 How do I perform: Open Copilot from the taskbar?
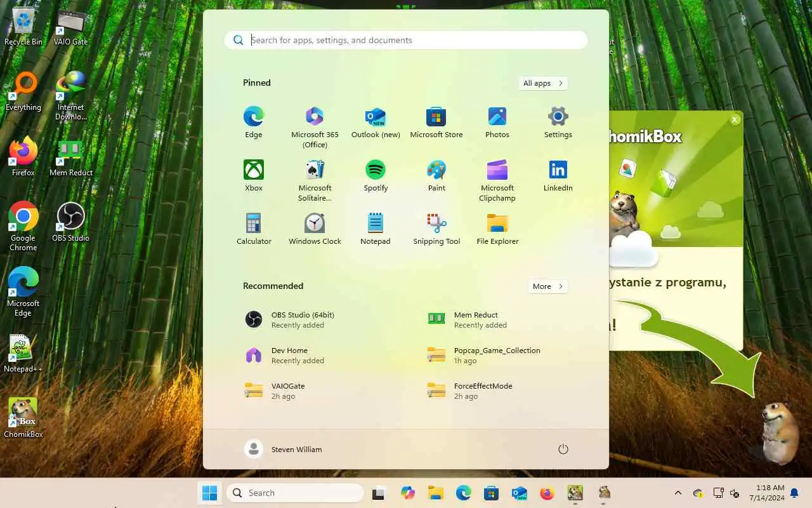407,493
